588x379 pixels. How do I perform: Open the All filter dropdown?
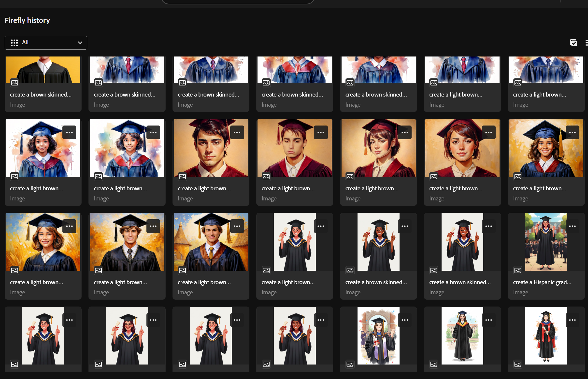[46, 42]
